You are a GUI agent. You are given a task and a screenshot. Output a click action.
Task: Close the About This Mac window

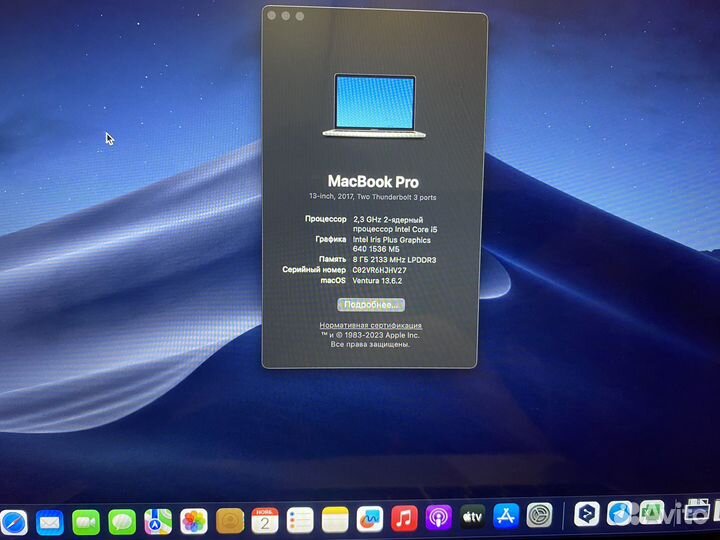click(x=272, y=16)
